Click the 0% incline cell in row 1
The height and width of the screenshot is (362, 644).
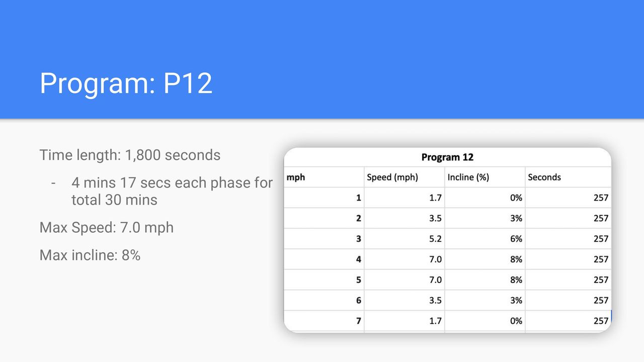pos(485,198)
